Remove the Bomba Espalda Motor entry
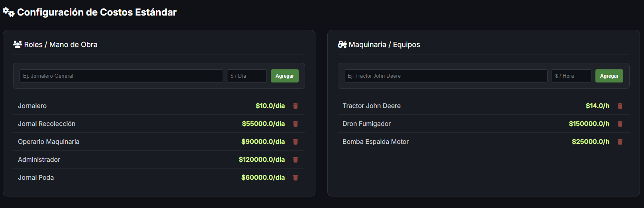Viewport: 644px width, 208px height. tap(620, 142)
